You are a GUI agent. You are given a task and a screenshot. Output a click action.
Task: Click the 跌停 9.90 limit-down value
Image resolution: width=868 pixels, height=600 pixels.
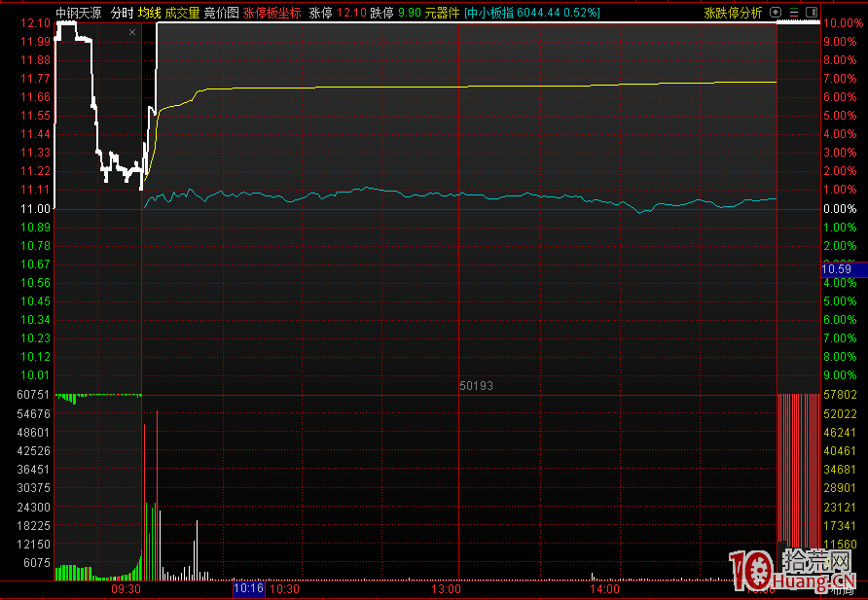(395, 13)
